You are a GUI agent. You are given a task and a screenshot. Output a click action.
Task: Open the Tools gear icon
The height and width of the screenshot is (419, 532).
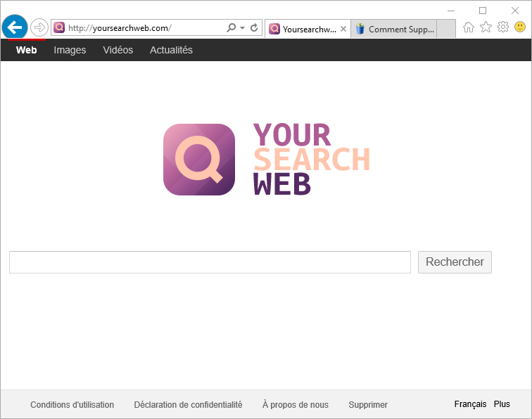(x=503, y=27)
